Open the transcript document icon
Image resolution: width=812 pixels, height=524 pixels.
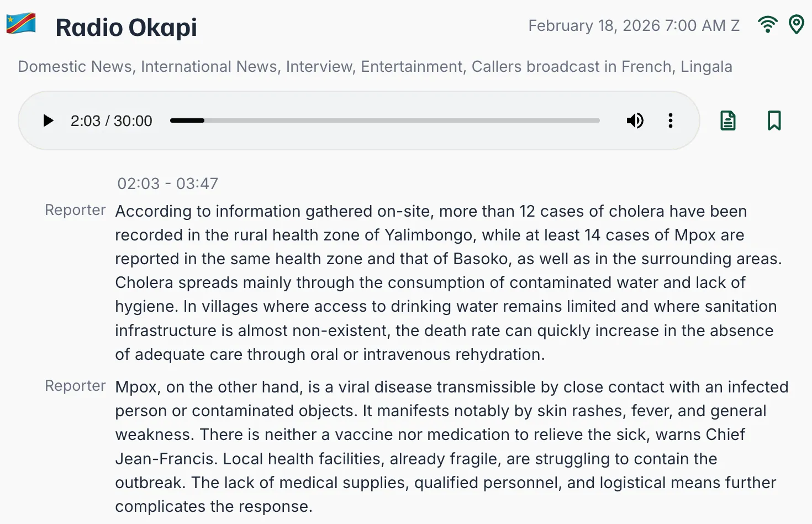[728, 120]
